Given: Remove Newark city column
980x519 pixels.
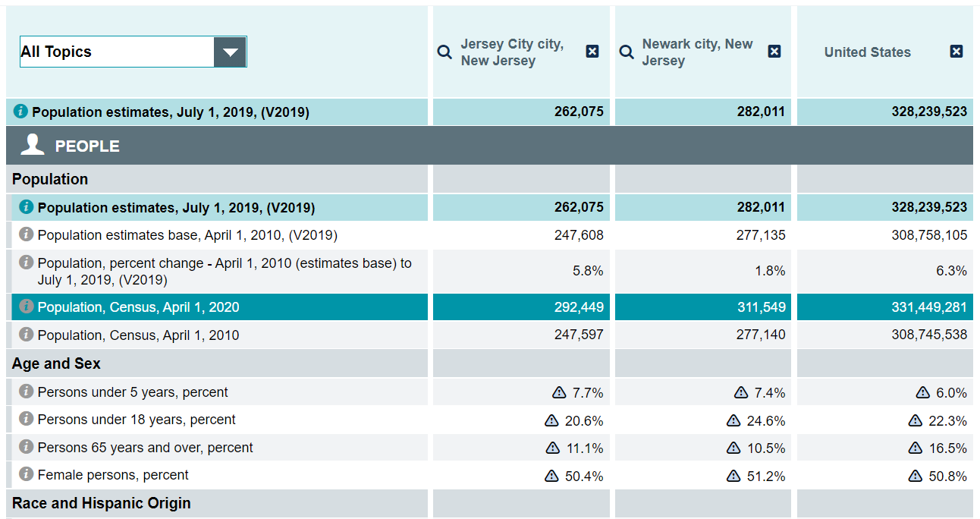Looking at the screenshot, I should coord(774,51).
